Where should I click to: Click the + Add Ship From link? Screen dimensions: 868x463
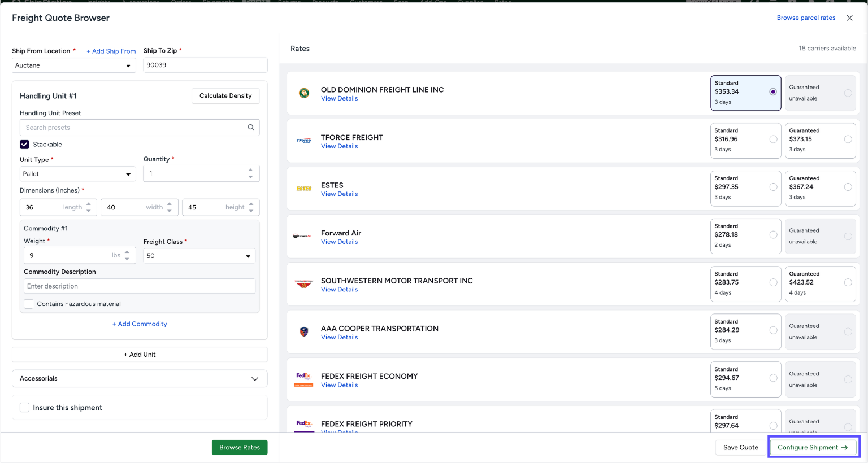point(111,51)
